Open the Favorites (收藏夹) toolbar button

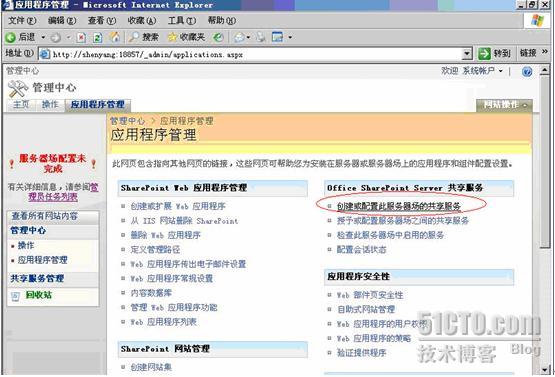[x=186, y=37]
